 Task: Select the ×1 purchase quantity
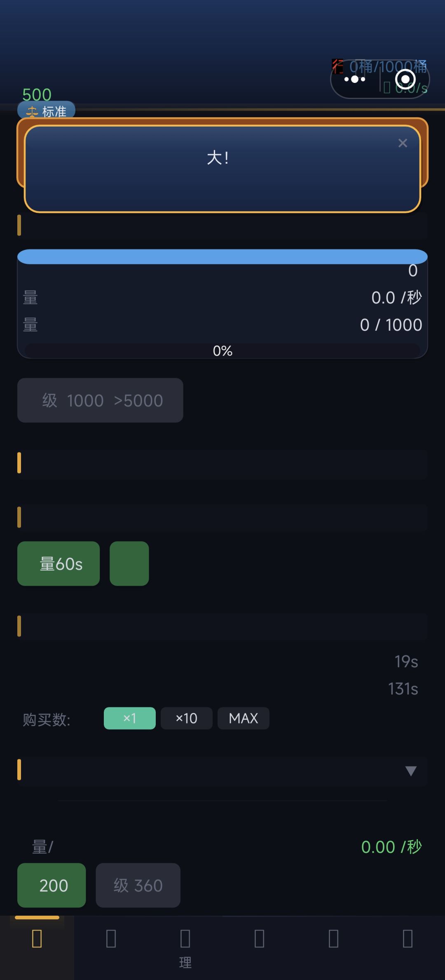(130, 718)
